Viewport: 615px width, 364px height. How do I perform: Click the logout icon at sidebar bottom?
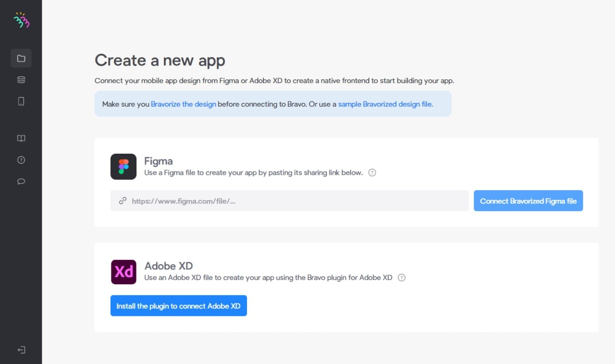21,350
